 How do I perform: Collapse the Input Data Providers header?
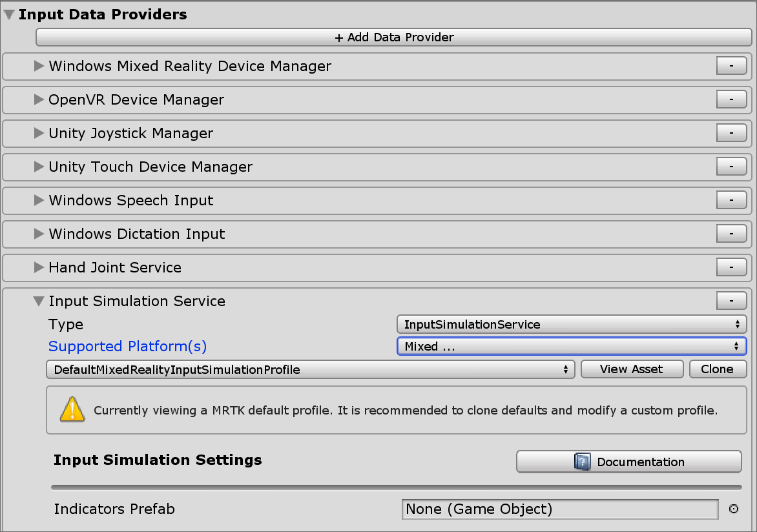(8, 14)
